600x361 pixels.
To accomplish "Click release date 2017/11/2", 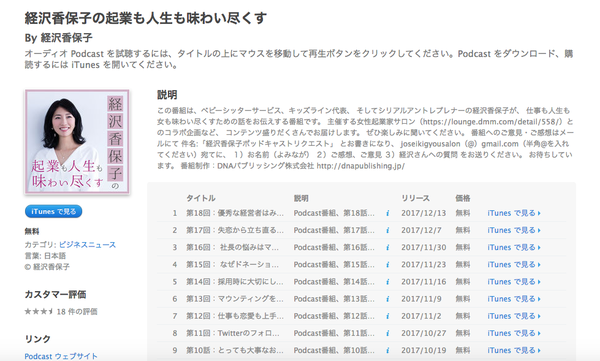I will [421, 316].
